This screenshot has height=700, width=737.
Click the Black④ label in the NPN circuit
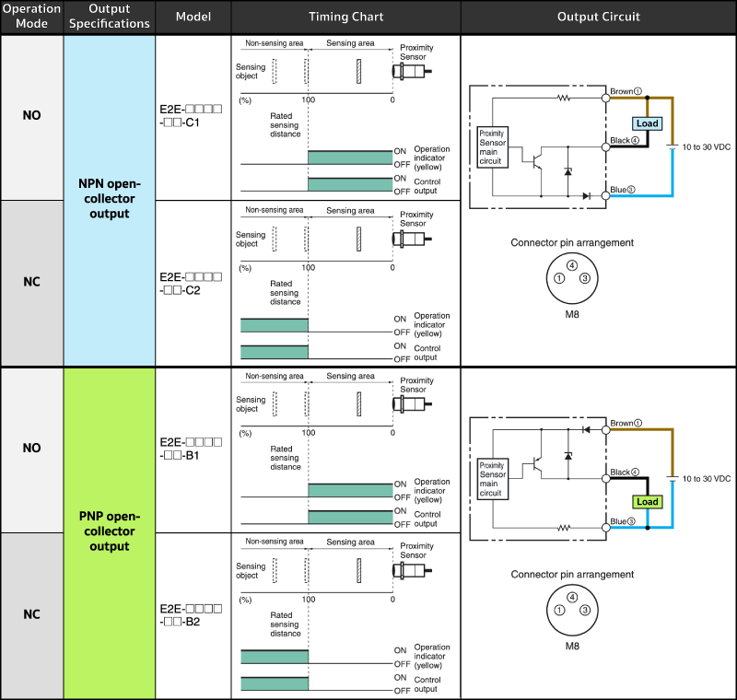[625, 141]
